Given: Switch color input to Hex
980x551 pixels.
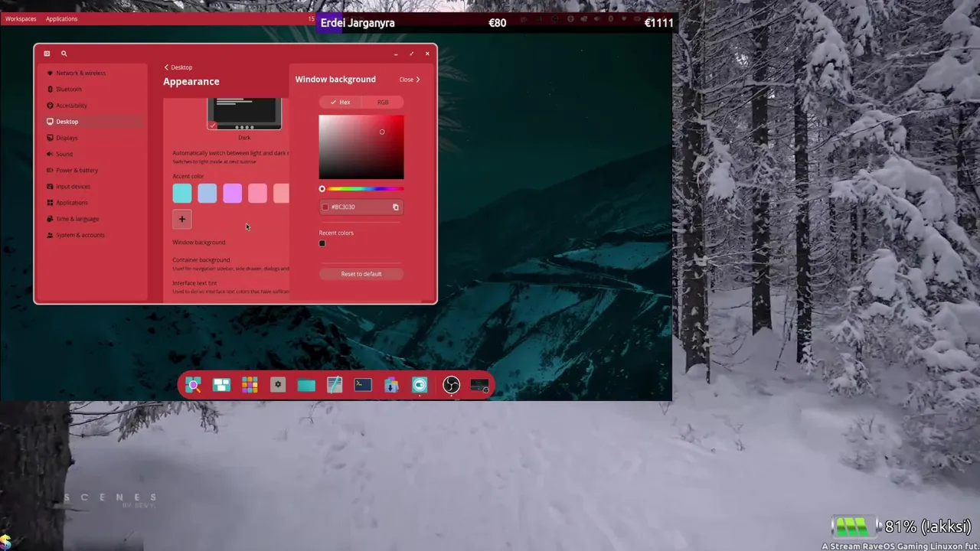Looking at the screenshot, I should click(340, 102).
